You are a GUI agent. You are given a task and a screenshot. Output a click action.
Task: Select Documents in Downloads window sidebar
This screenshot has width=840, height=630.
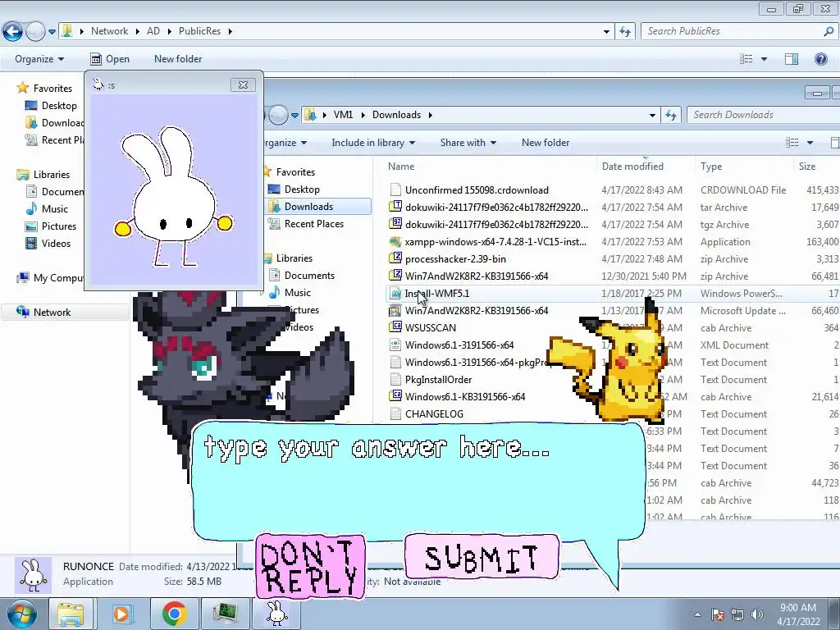pos(309,276)
